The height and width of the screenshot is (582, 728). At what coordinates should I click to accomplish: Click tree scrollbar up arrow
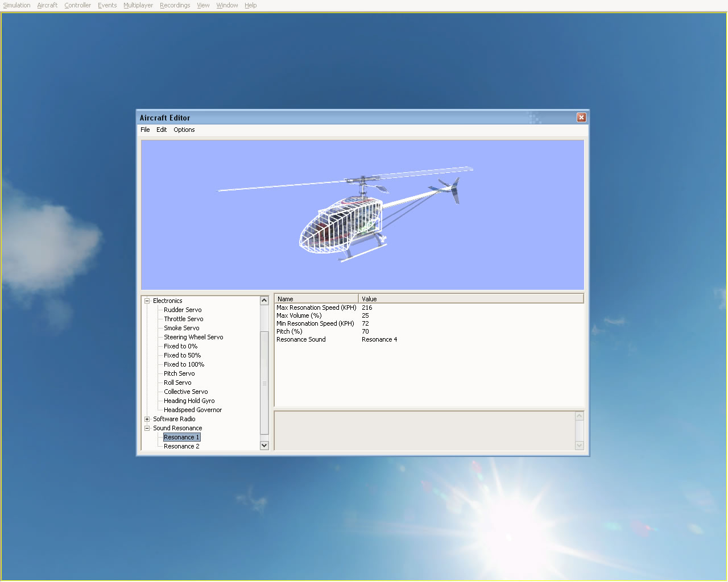[264, 300]
